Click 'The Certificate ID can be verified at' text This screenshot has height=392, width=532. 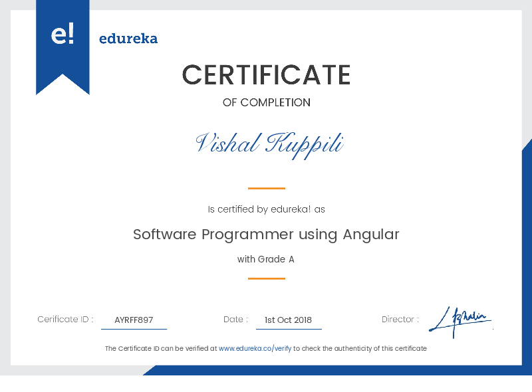point(161,349)
